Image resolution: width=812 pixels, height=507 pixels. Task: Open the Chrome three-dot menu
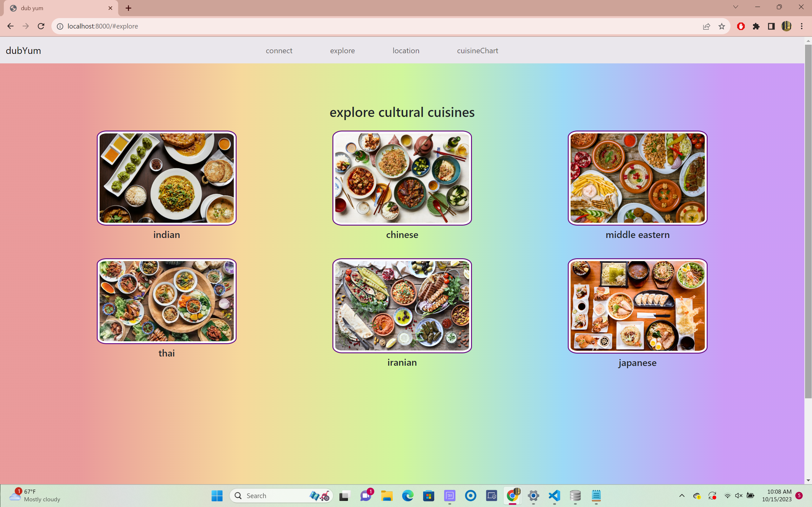coord(802,26)
